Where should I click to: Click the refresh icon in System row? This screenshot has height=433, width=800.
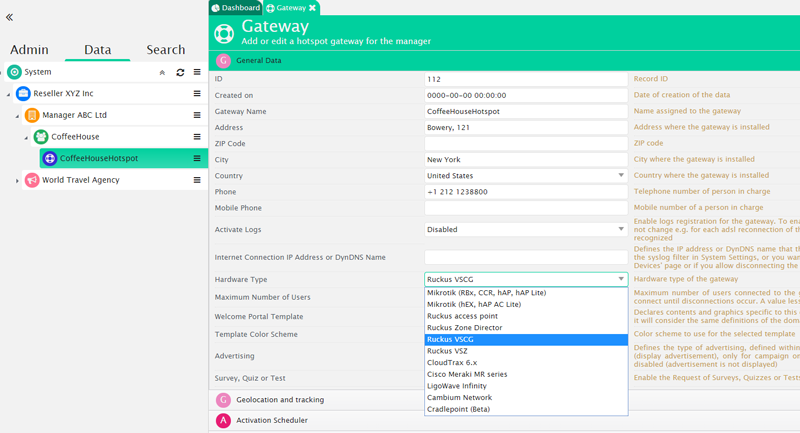coord(180,73)
